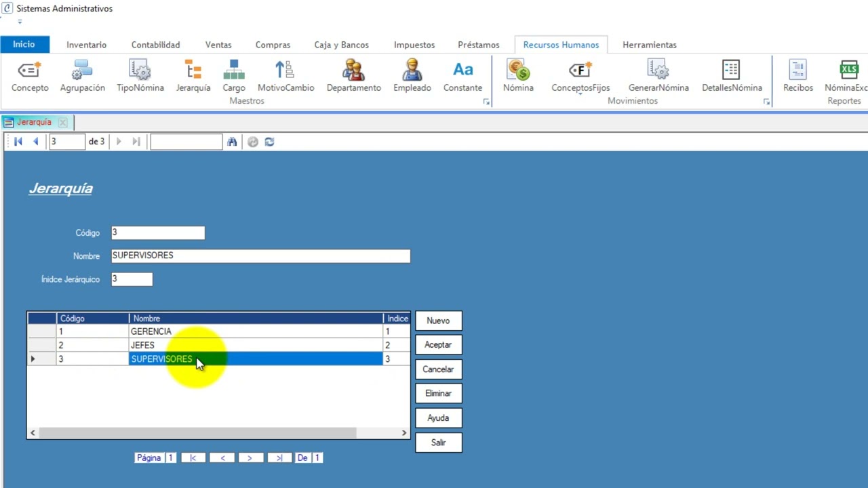This screenshot has width=868, height=488.
Task: Click the Ayuda button
Action: (438, 418)
